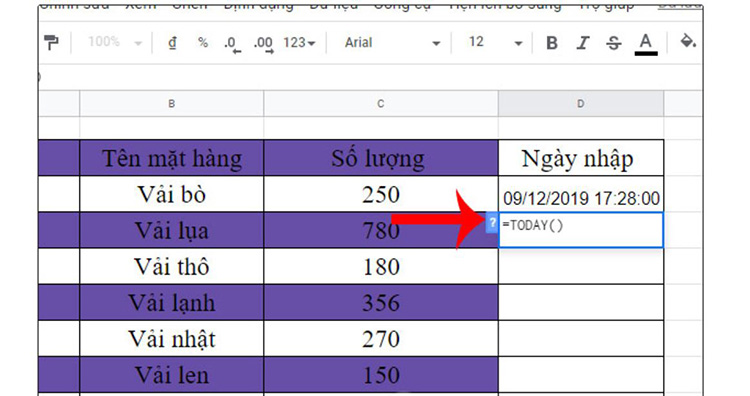Select the cell with value 150
Image resolution: width=750 pixels, height=396 pixels.
point(381,374)
